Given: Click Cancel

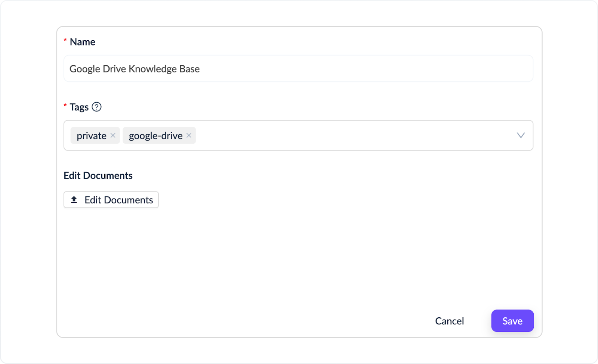Looking at the screenshot, I should tap(449, 321).
